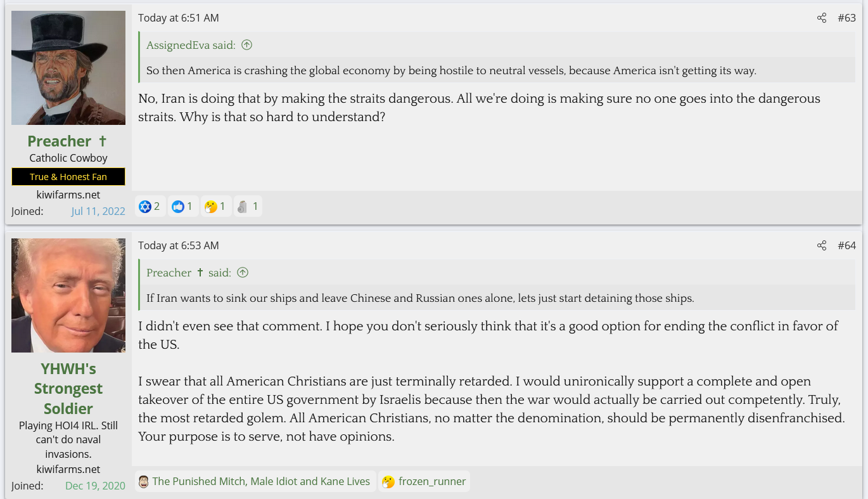
Task: Click the Preacher user avatar image
Action: click(x=68, y=68)
